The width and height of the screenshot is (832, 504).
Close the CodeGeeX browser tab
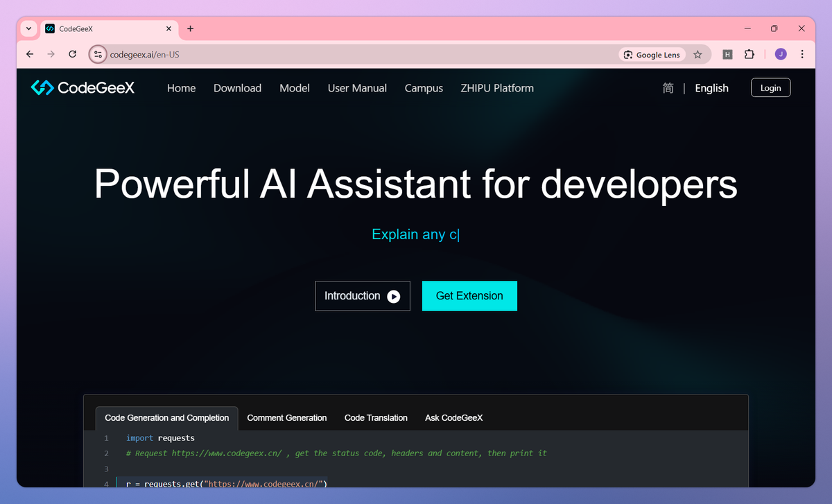pyautogui.click(x=168, y=28)
